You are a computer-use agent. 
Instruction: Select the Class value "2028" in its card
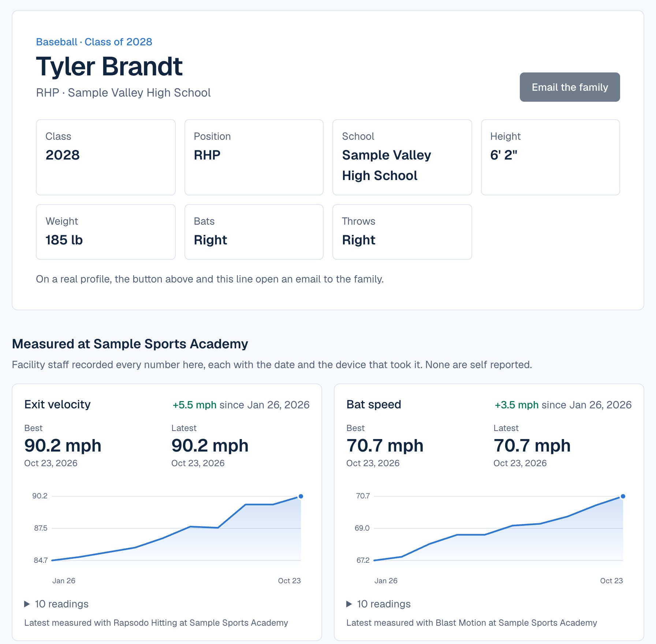(63, 155)
